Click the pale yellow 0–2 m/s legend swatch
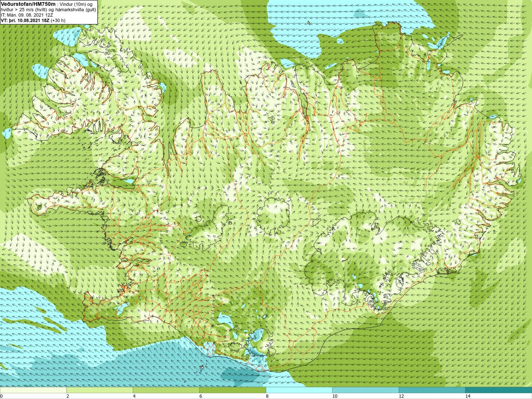Viewport: 532px width, 399px height. point(33,390)
